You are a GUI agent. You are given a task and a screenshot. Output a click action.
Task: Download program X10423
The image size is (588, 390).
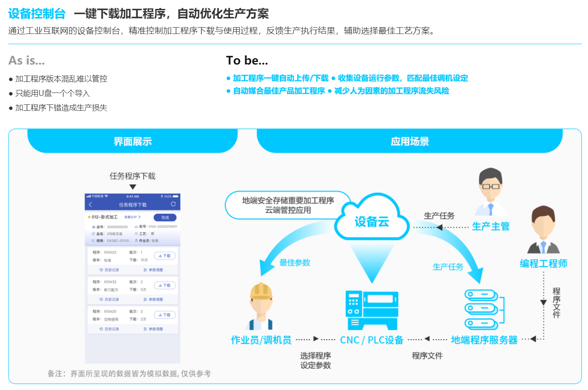coord(164,256)
